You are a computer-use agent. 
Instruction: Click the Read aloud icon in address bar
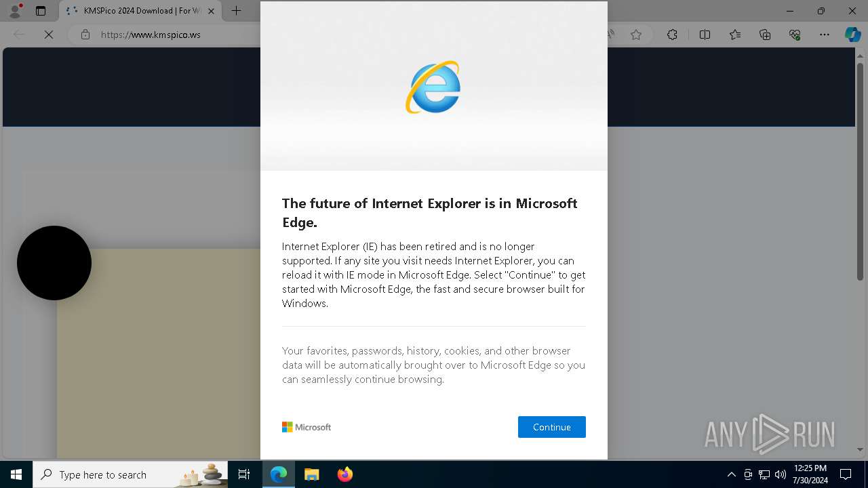(x=612, y=35)
